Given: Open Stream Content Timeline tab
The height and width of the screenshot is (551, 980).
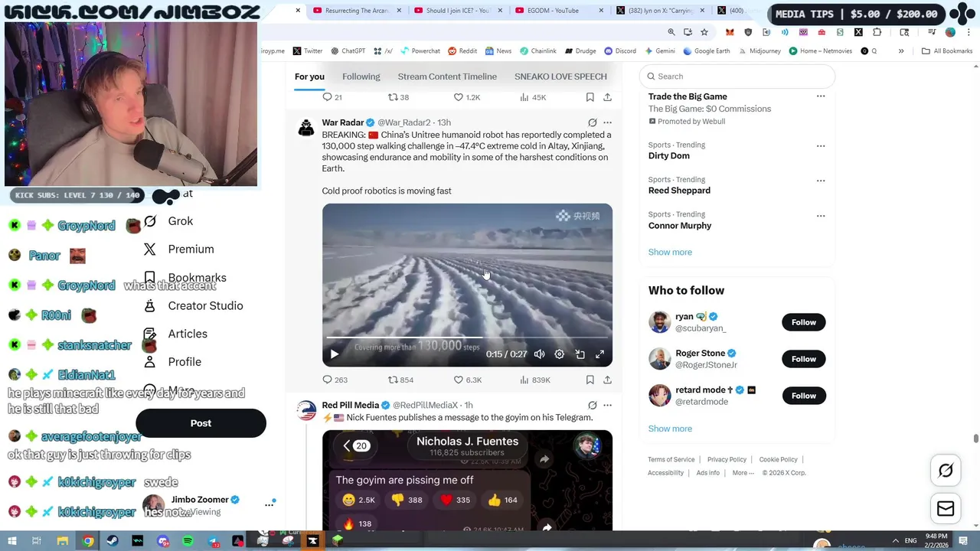Looking at the screenshot, I should tap(447, 77).
